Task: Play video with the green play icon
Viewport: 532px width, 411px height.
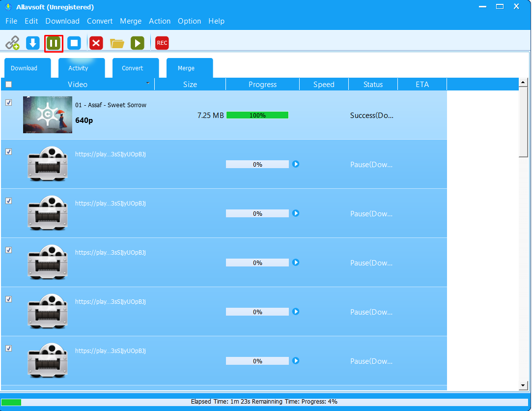Action: tap(138, 43)
